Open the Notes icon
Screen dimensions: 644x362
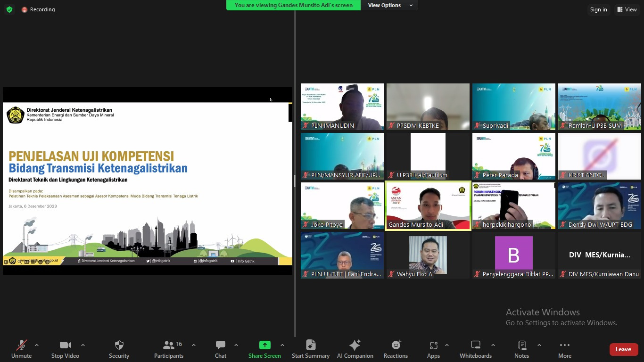coord(521,345)
